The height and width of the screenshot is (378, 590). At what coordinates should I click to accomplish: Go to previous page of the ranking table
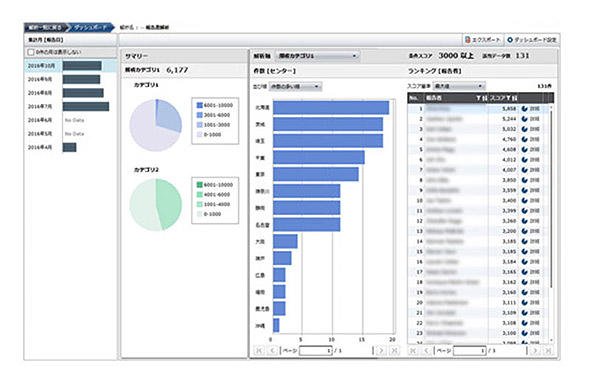(x=426, y=351)
